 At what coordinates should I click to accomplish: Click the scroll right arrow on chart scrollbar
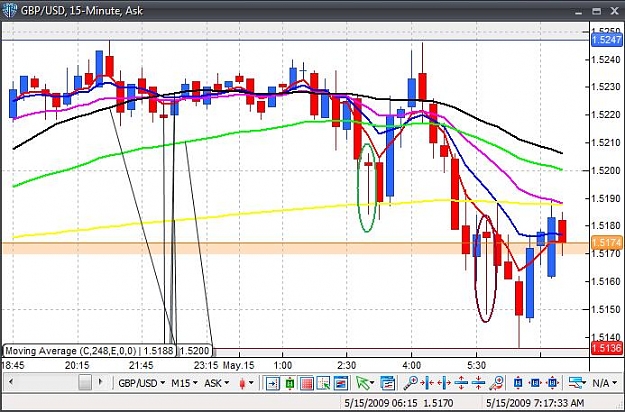point(100,382)
